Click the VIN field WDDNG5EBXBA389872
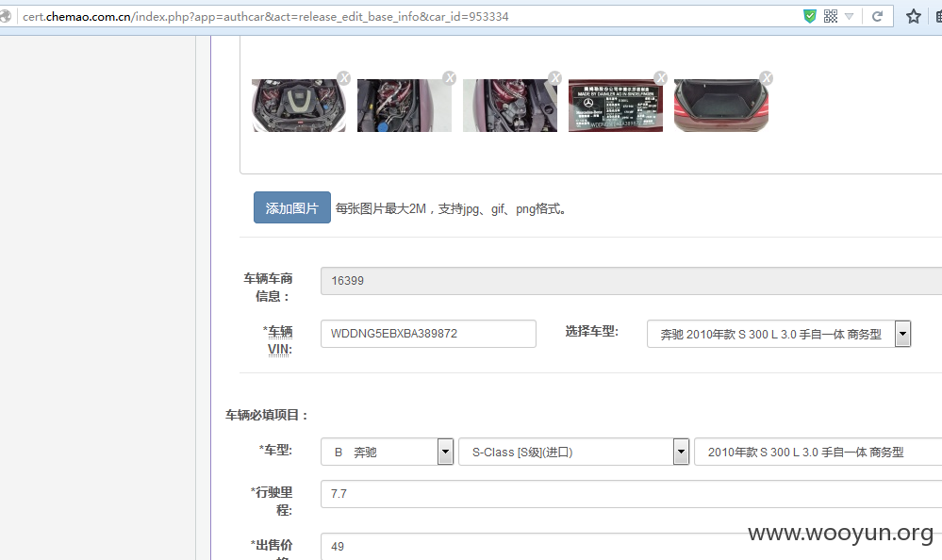Image resolution: width=942 pixels, height=560 pixels. point(428,334)
